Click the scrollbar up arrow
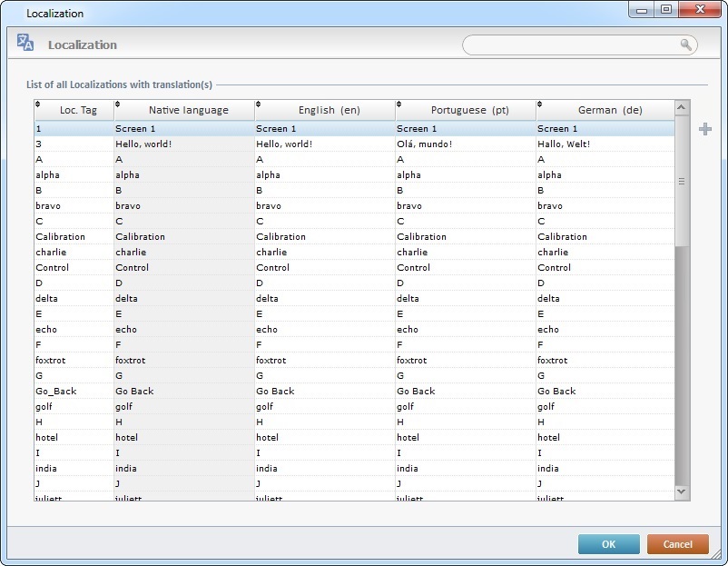728x566 pixels. click(x=682, y=107)
